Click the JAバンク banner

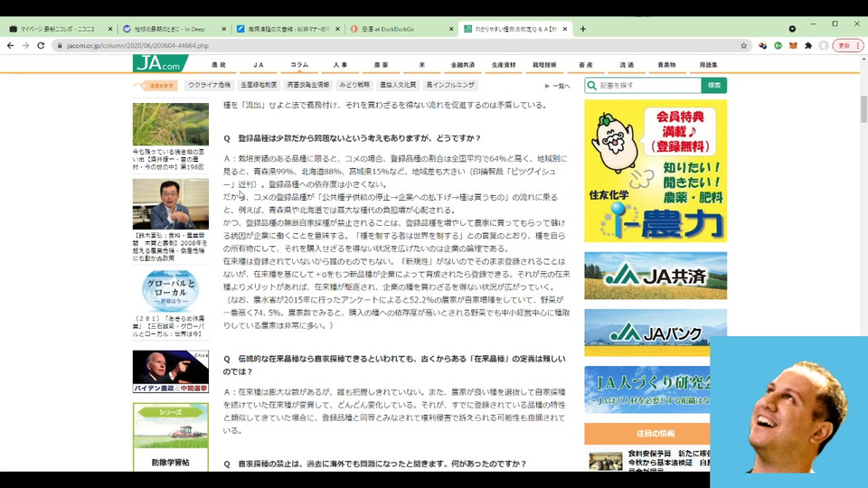pos(656,333)
